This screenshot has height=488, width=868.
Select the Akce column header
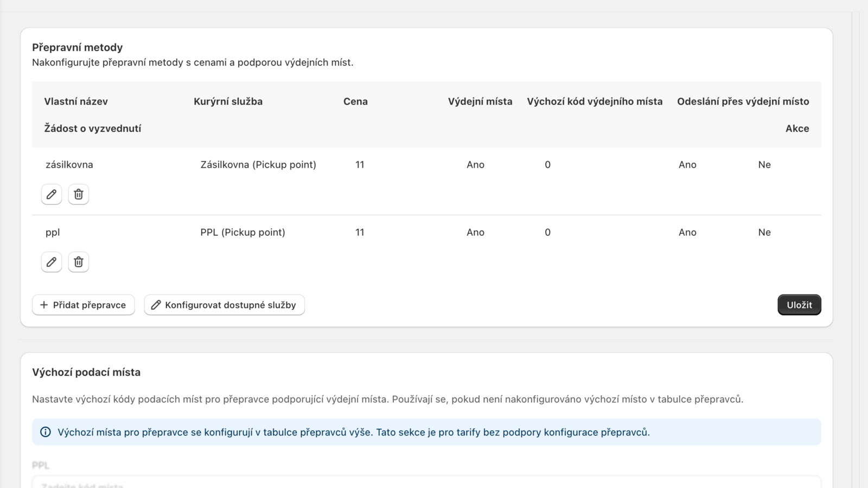[797, 129]
